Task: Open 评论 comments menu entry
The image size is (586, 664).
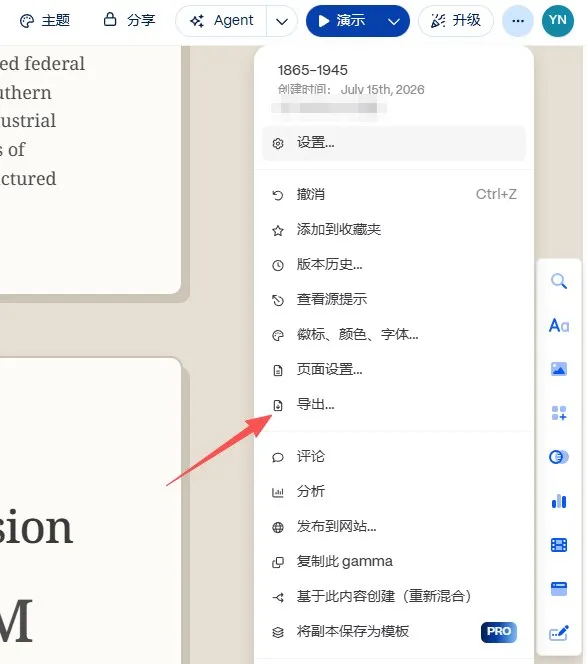Action: (394, 456)
